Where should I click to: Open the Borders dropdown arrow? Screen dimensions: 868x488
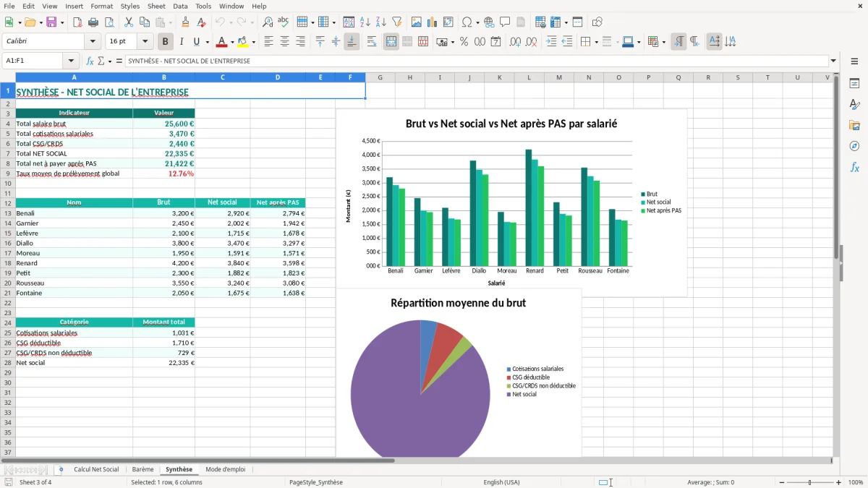[595, 42]
